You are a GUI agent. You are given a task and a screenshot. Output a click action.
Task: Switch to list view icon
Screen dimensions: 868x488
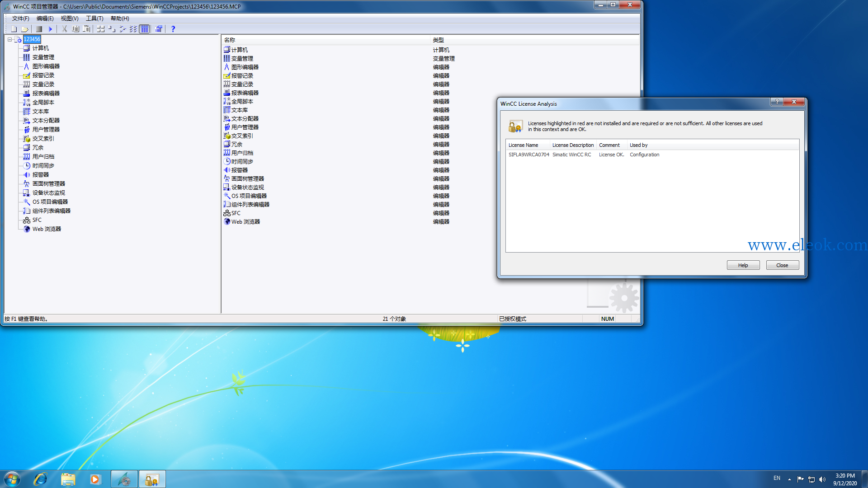[x=123, y=29]
